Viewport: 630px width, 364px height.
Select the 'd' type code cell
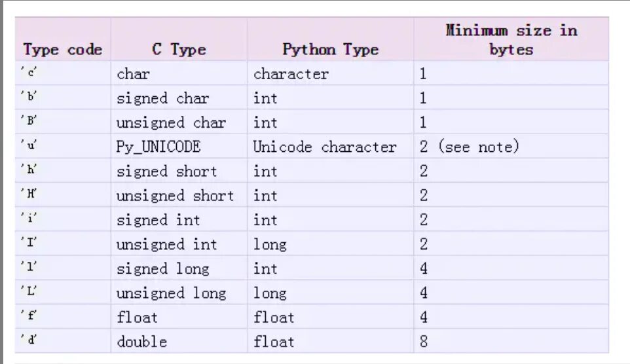tap(63, 341)
